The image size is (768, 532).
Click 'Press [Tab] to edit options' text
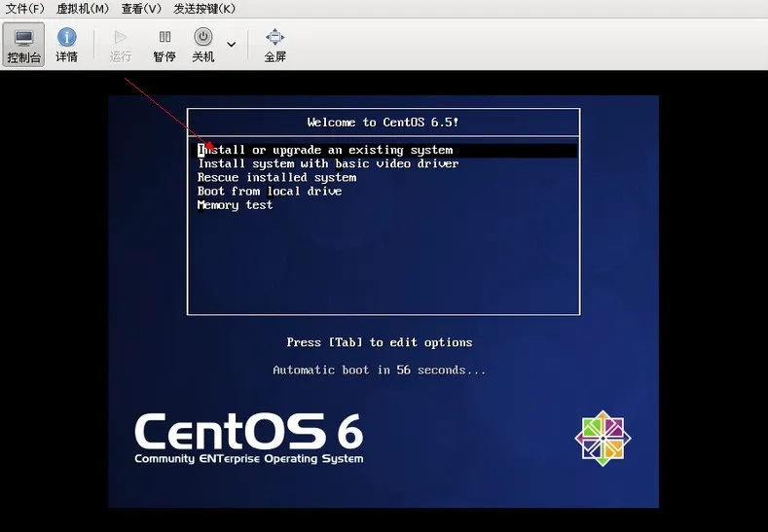(380, 342)
